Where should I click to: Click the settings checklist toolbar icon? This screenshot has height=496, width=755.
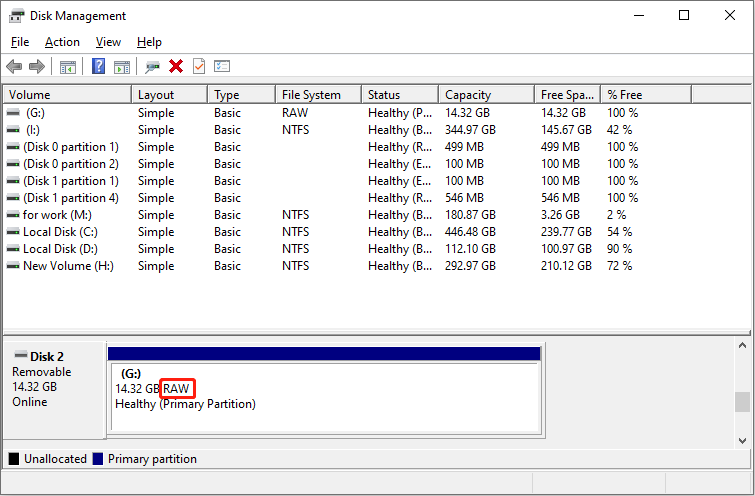[x=222, y=66]
